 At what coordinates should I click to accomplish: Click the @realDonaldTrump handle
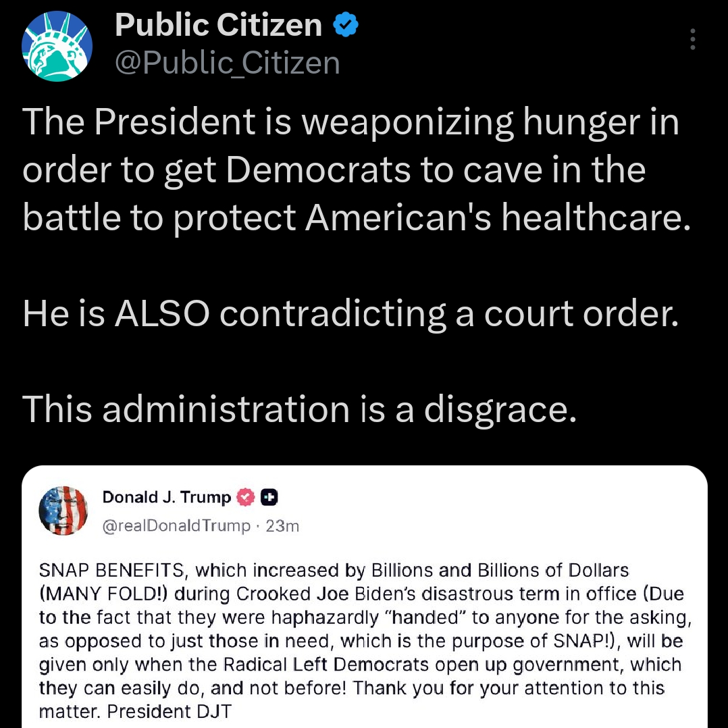click(x=176, y=525)
